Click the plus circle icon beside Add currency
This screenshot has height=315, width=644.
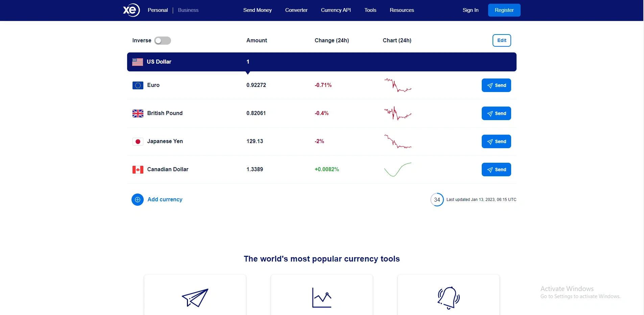138,200
